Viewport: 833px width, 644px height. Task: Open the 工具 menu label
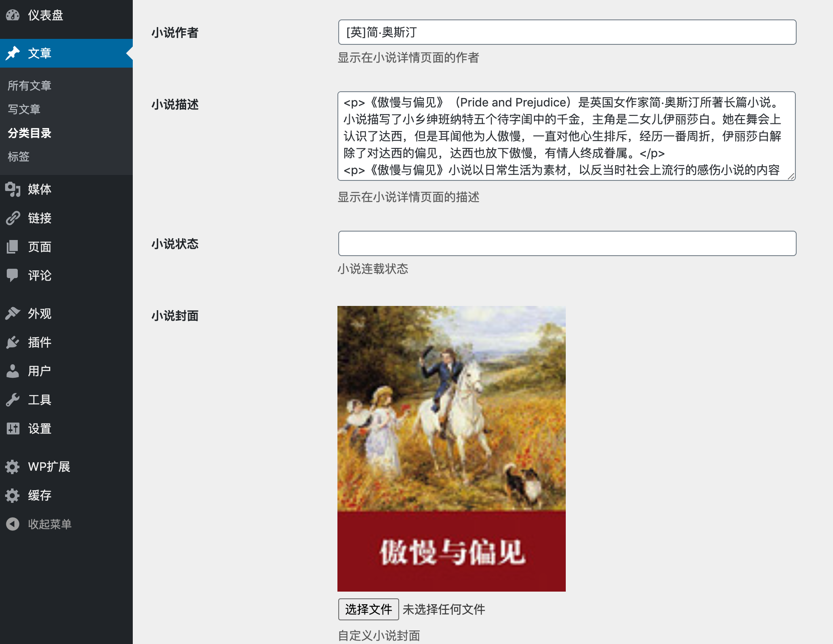click(x=40, y=400)
